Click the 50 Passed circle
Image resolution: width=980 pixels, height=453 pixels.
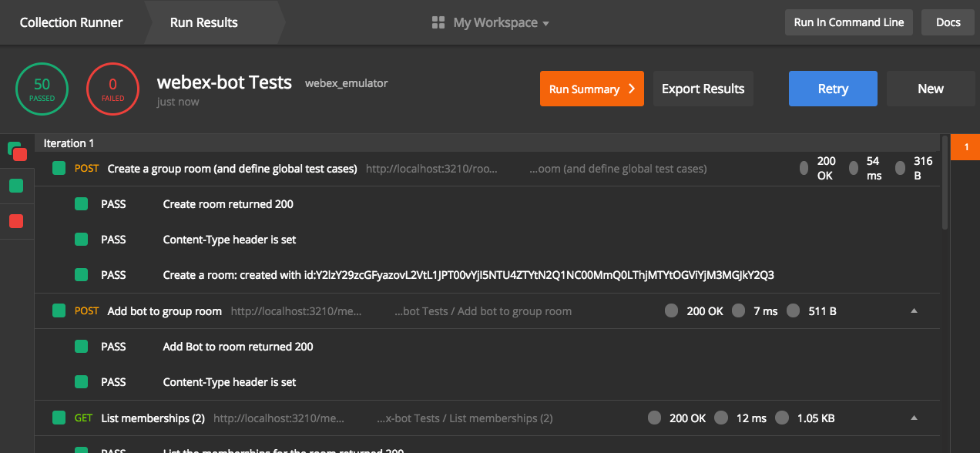(x=42, y=89)
